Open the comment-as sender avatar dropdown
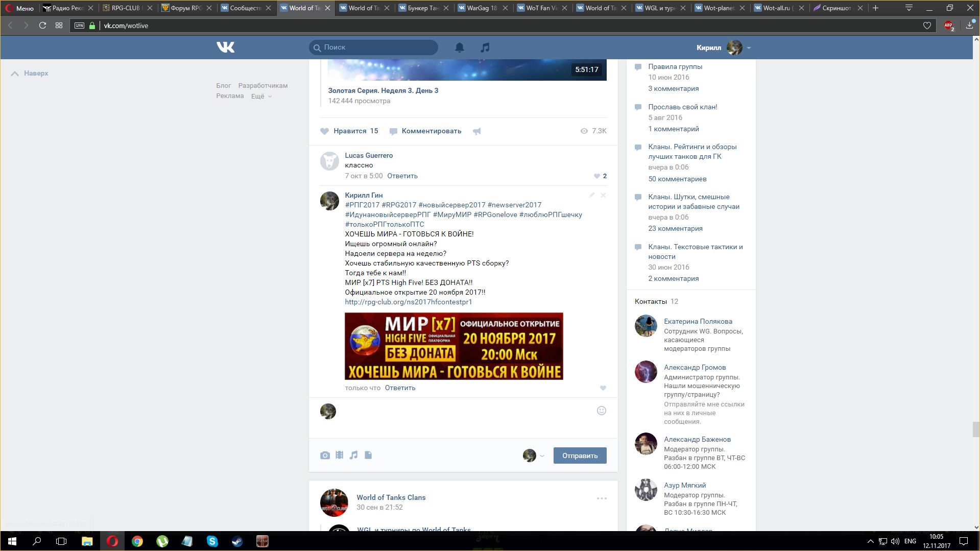The height and width of the screenshot is (551, 980). (x=534, y=456)
